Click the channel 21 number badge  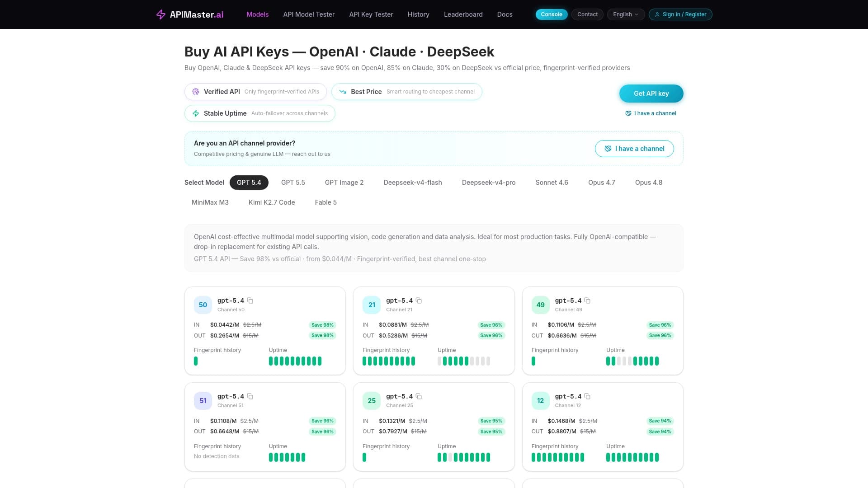372,305
